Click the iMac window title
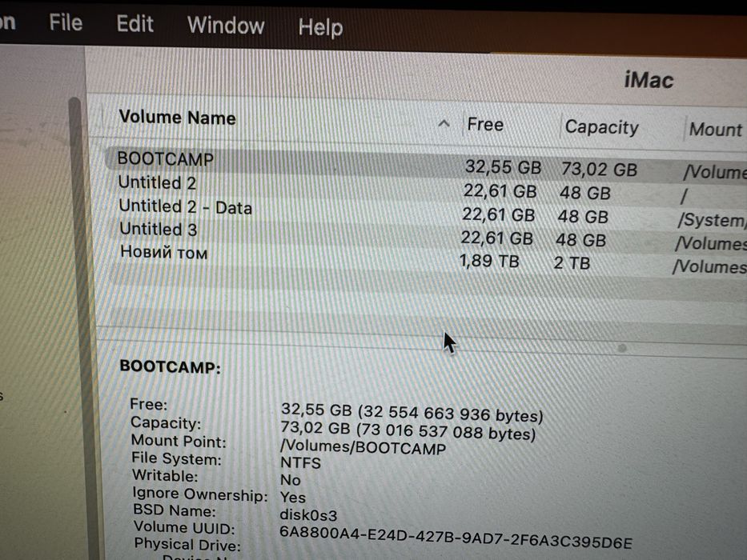 tap(649, 80)
